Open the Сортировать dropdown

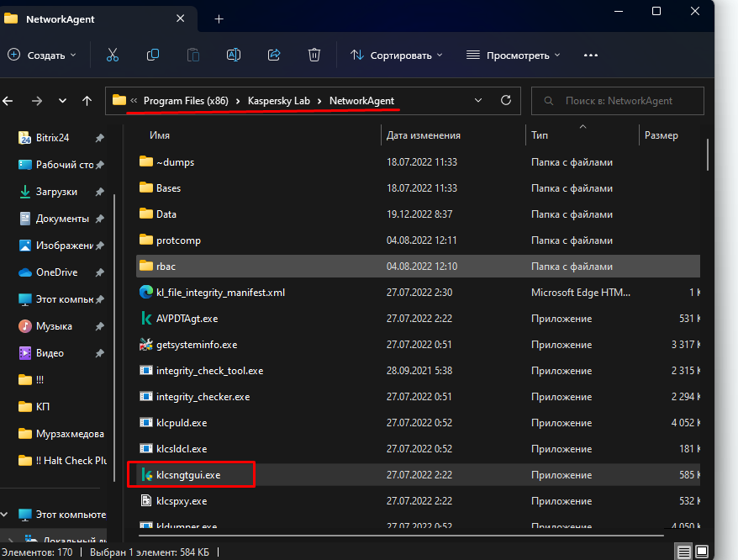click(x=396, y=55)
